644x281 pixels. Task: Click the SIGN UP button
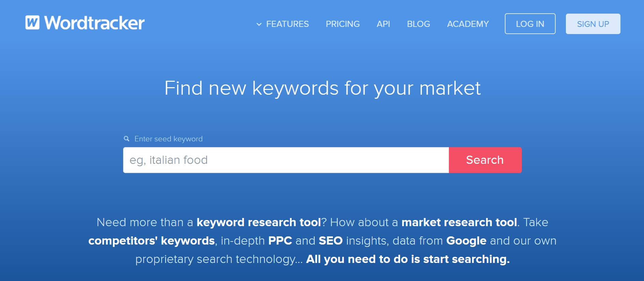pos(593,24)
